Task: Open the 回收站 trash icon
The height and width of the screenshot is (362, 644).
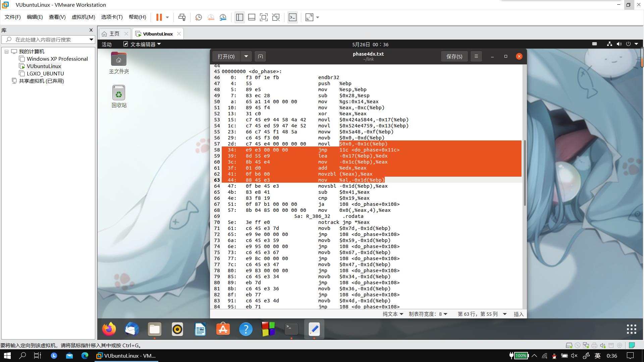Action: [x=119, y=96]
